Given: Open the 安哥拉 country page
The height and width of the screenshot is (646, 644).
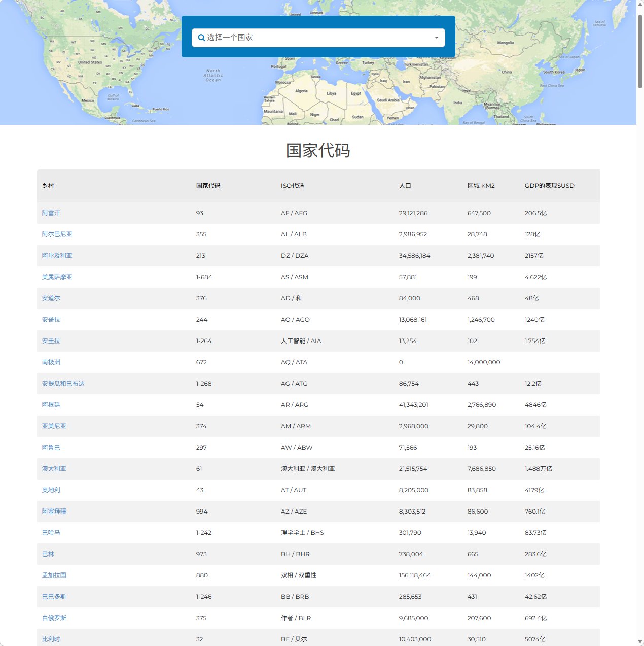Looking at the screenshot, I should click(51, 320).
